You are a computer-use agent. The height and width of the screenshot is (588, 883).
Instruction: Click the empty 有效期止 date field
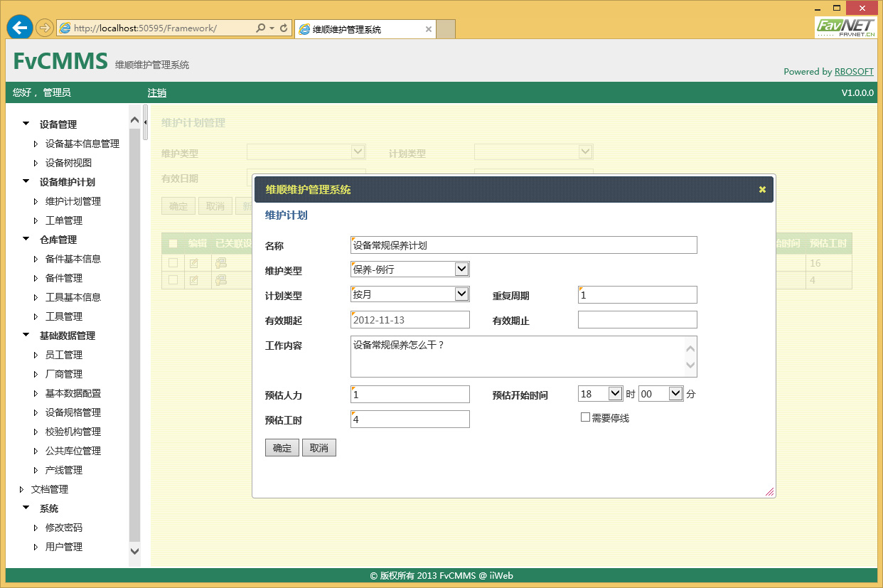[x=638, y=319]
